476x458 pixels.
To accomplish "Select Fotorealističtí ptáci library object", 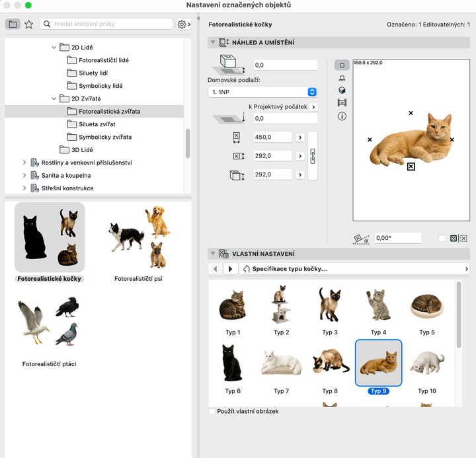I will 50,331.
